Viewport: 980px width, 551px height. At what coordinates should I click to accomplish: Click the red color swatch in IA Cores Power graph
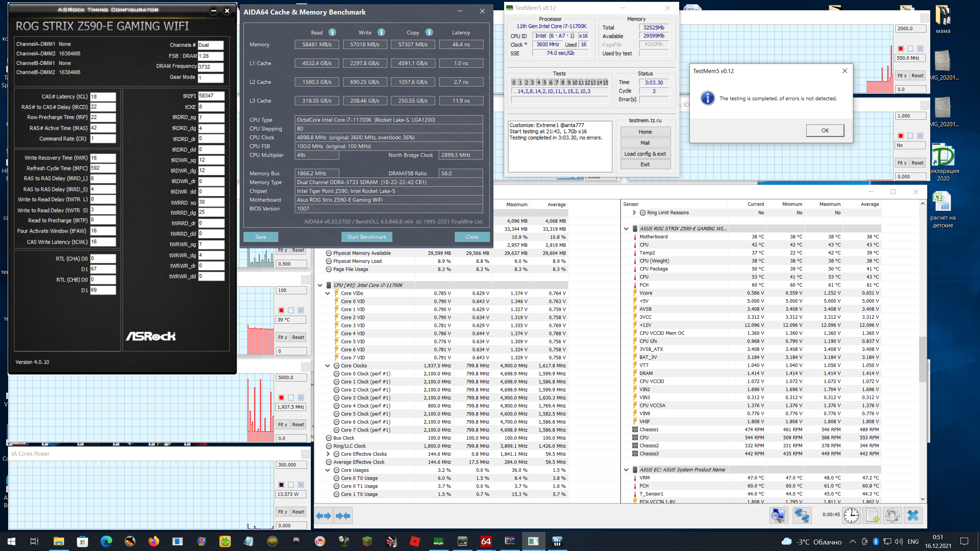[x=281, y=485]
